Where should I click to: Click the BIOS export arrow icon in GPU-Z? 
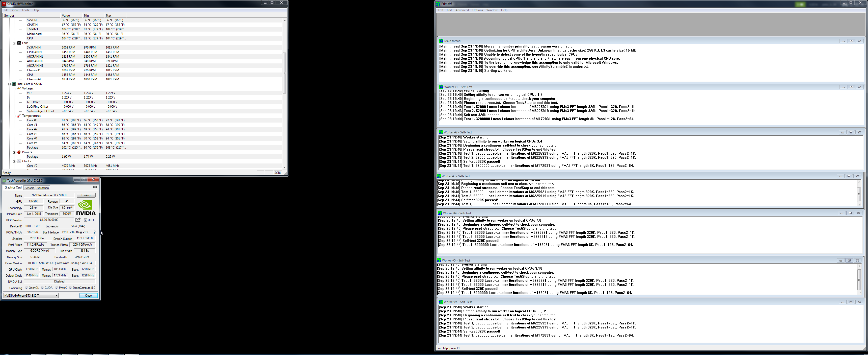tap(78, 220)
